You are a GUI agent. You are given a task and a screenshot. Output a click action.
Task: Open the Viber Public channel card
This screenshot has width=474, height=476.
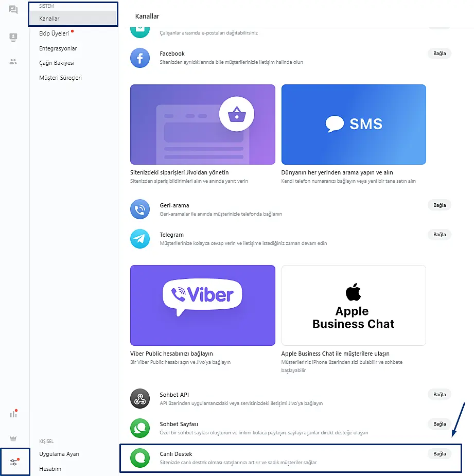pyautogui.click(x=203, y=305)
